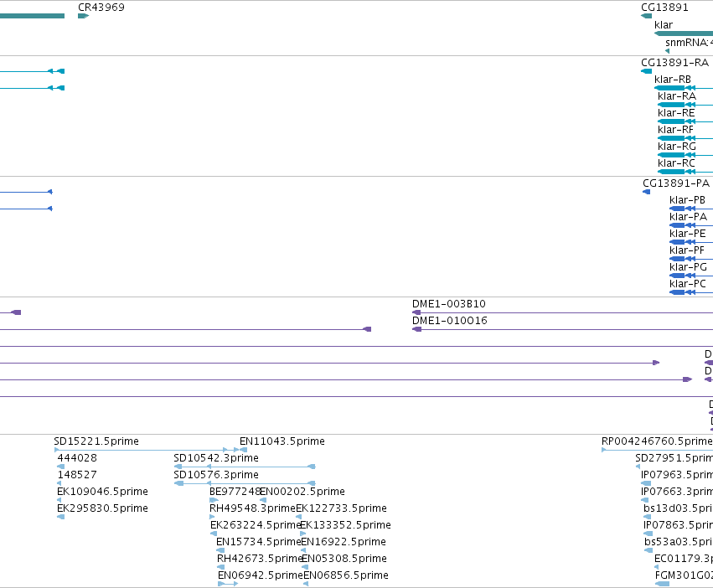Open the CG13891-RA transcript label

(674, 63)
